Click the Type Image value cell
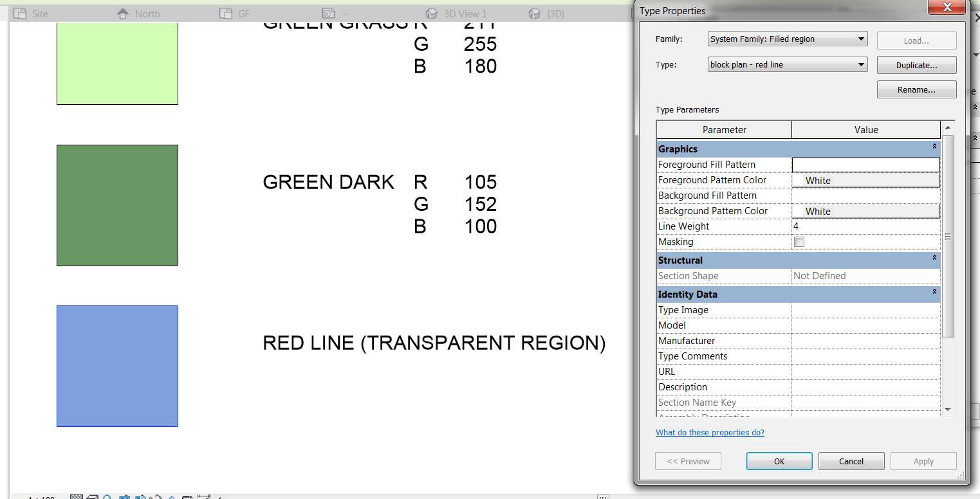This screenshot has height=499, width=980. [866, 310]
